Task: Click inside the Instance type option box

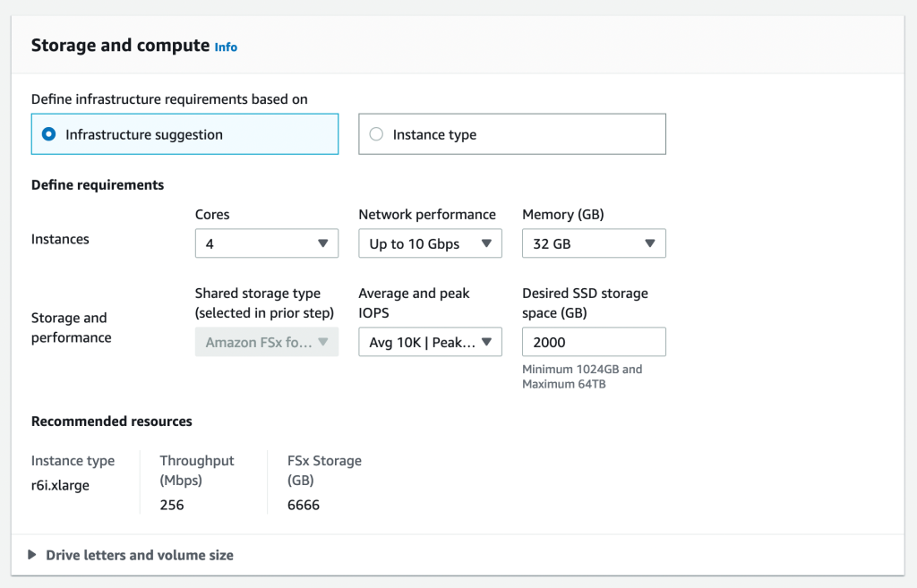Action: tap(510, 133)
